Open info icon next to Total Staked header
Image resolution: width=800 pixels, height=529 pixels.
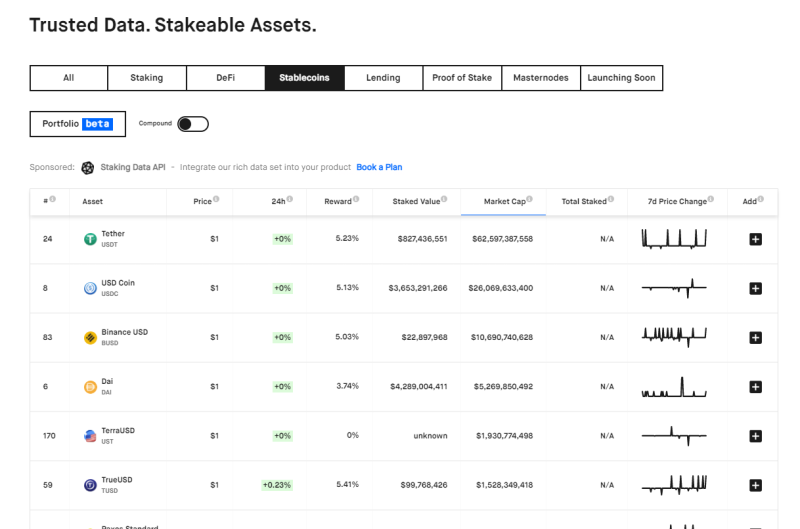(x=611, y=199)
